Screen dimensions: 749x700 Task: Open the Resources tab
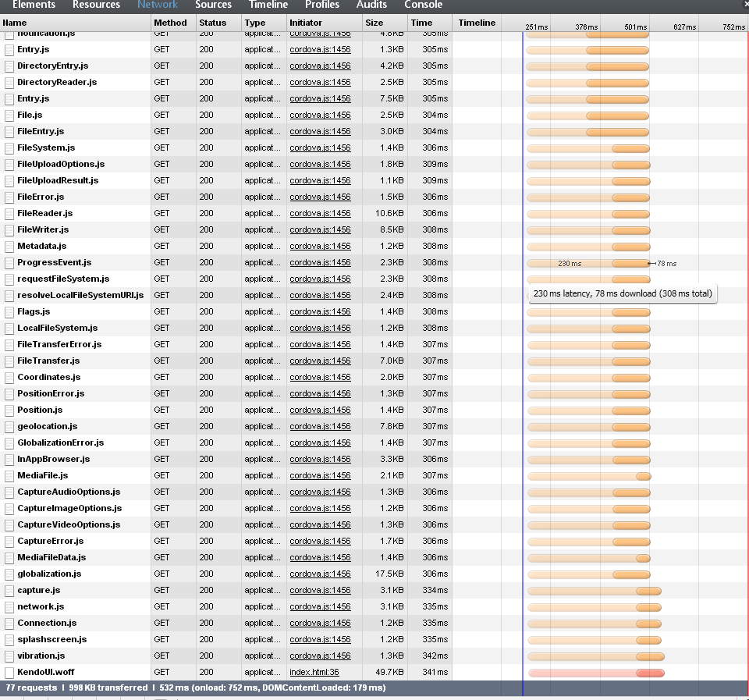[97, 5]
